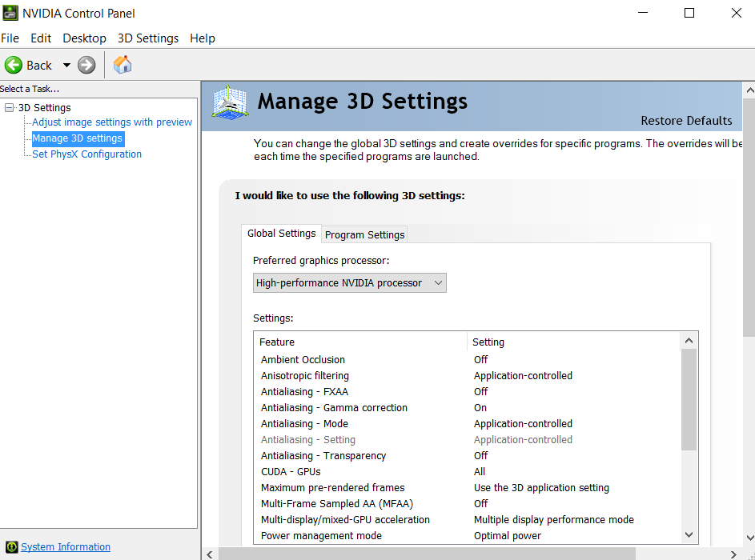This screenshot has height=560, width=755.
Task: Maximize the NVIDIA Control Panel window
Action: 689,13
